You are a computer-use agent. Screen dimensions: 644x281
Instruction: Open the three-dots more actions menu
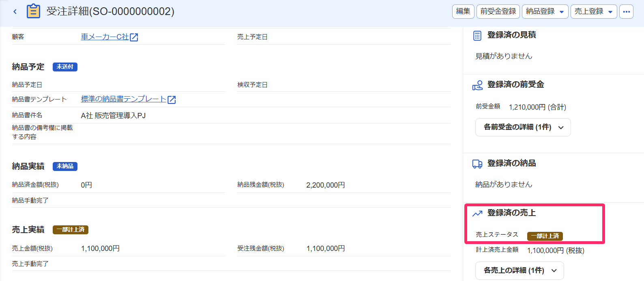[x=626, y=11]
